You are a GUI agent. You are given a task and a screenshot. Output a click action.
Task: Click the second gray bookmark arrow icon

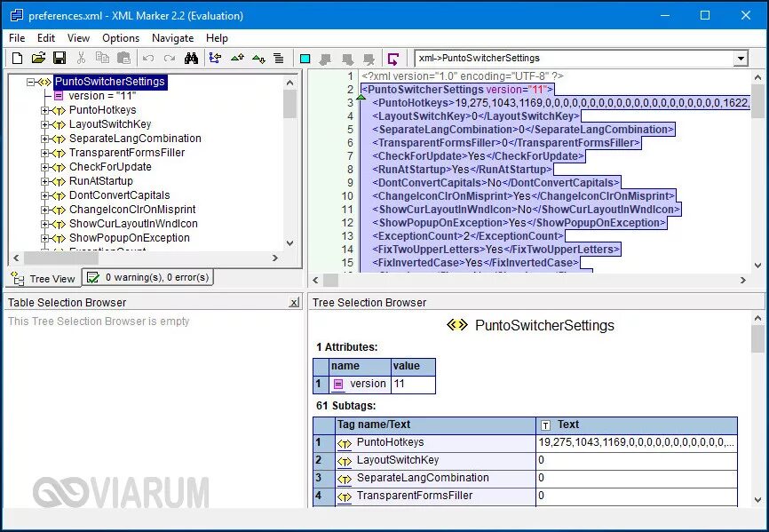pos(347,60)
